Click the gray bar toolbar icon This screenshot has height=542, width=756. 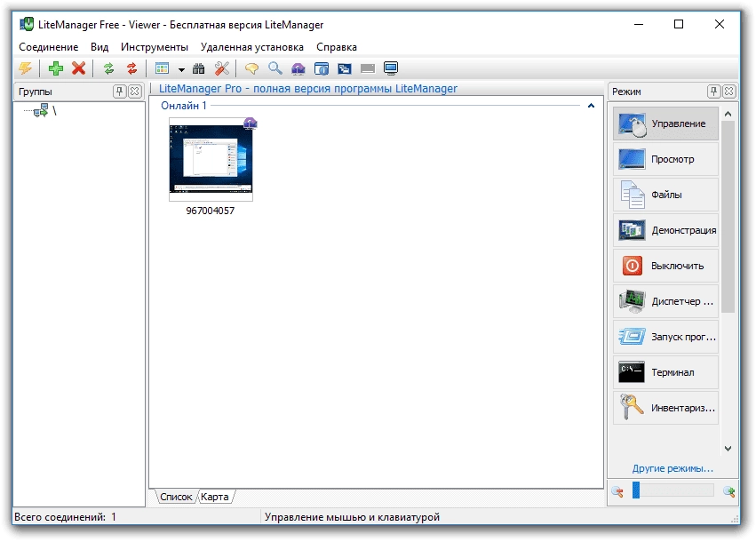[x=368, y=69]
